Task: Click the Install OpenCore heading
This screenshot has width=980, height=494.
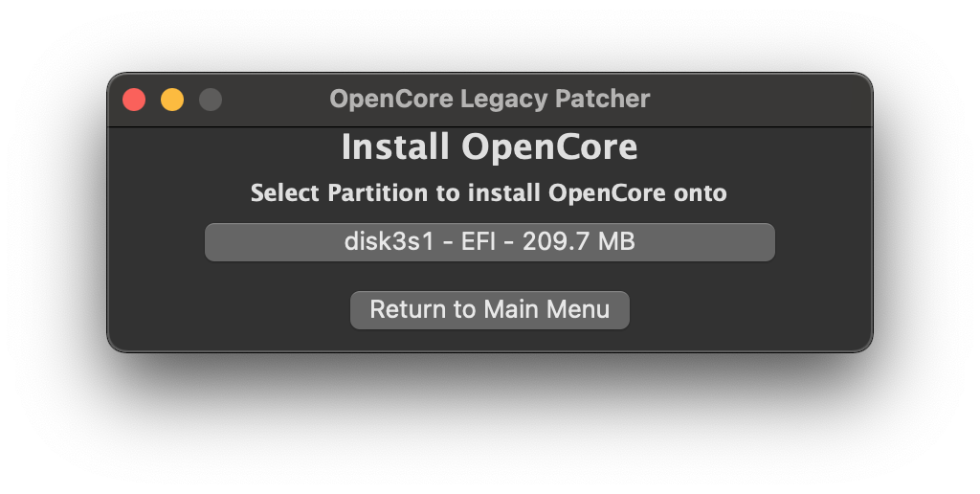Action: (489, 147)
